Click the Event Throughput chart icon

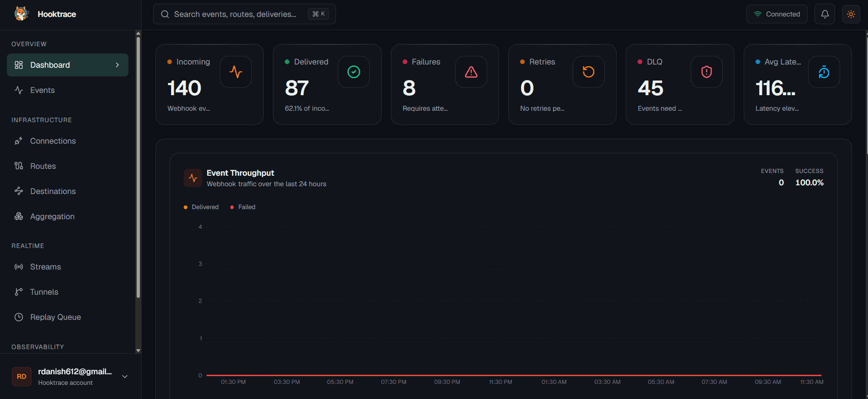click(x=193, y=178)
